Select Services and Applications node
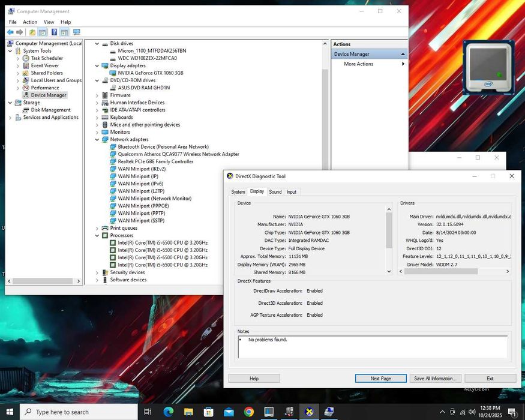Viewport: 525px width, 420px height. (50, 117)
